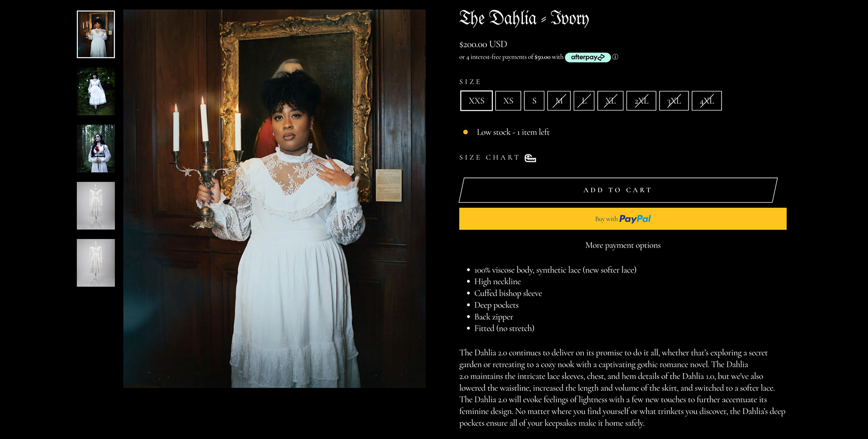
Task: Open the size chart ruler icon
Action: coord(530,158)
